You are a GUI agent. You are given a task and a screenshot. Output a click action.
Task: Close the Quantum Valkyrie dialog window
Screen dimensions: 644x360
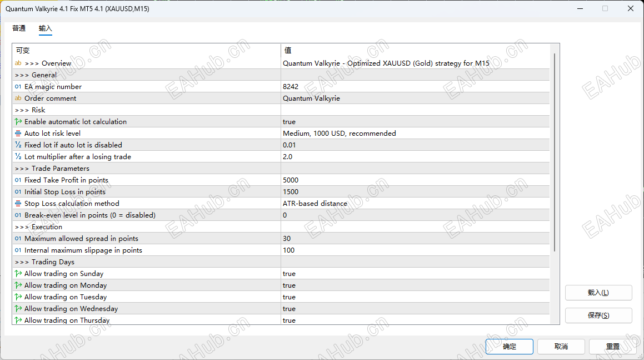(631, 8)
